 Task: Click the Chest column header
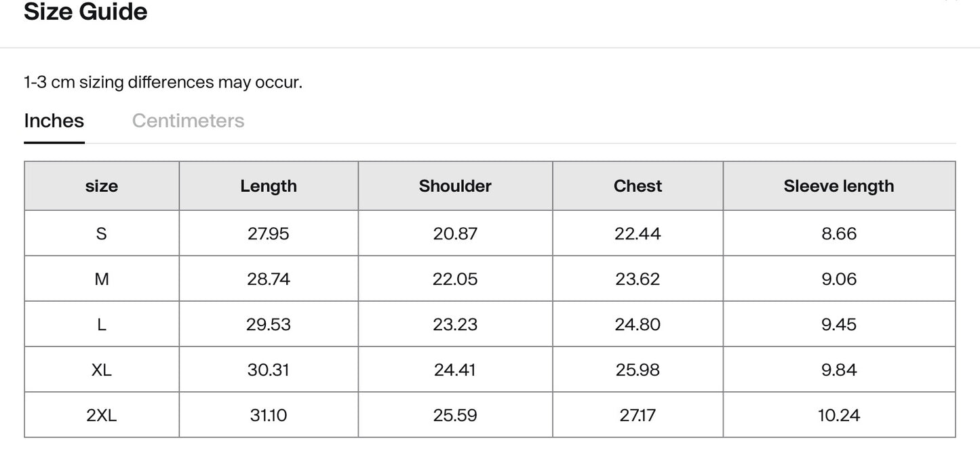[638, 186]
